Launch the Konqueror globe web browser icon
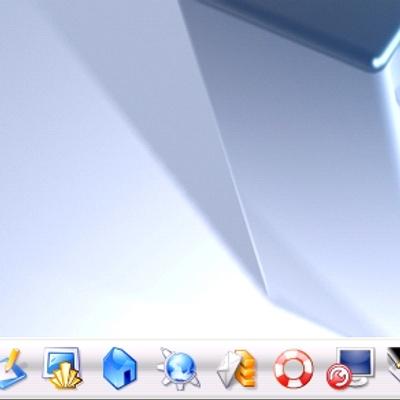The image size is (400, 400). click(179, 368)
